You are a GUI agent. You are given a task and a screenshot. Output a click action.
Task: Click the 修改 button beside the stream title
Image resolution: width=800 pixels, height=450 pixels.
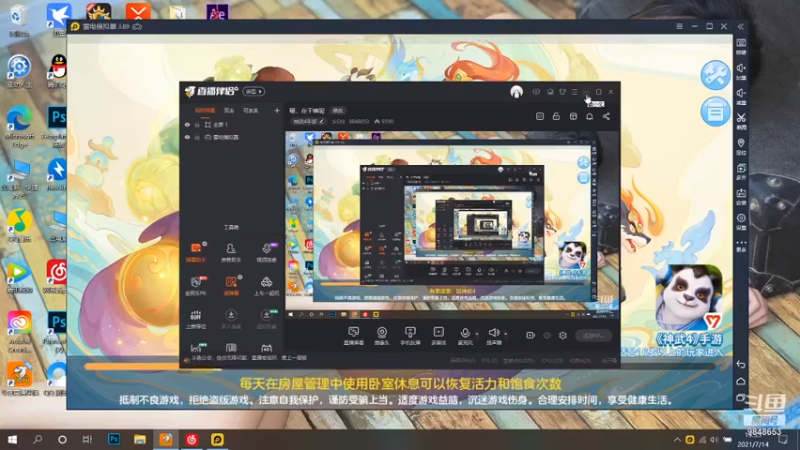338,110
